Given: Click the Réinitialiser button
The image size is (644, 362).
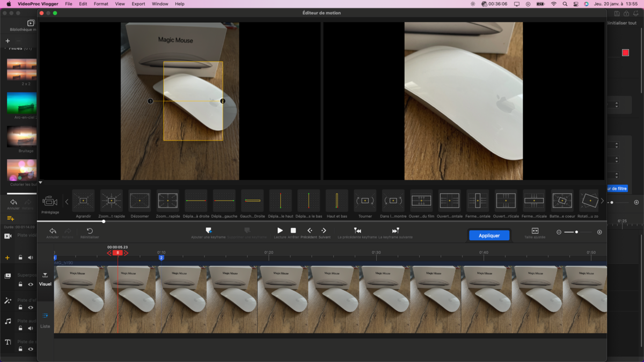Looking at the screenshot, I should (x=90, y=233).
